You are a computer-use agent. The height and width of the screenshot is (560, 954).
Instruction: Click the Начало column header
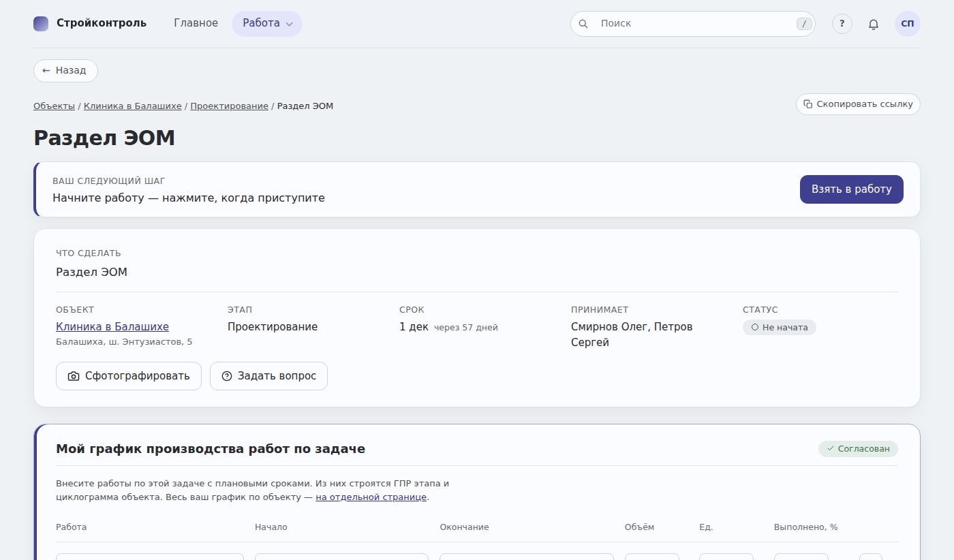(x=271, y=527)
